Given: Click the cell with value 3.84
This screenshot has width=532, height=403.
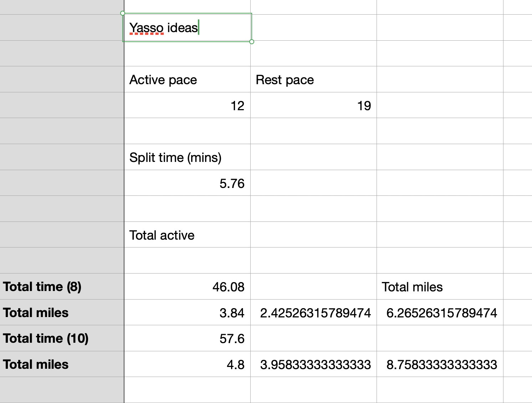Looking at the screenshot, I should pos(187,313).
